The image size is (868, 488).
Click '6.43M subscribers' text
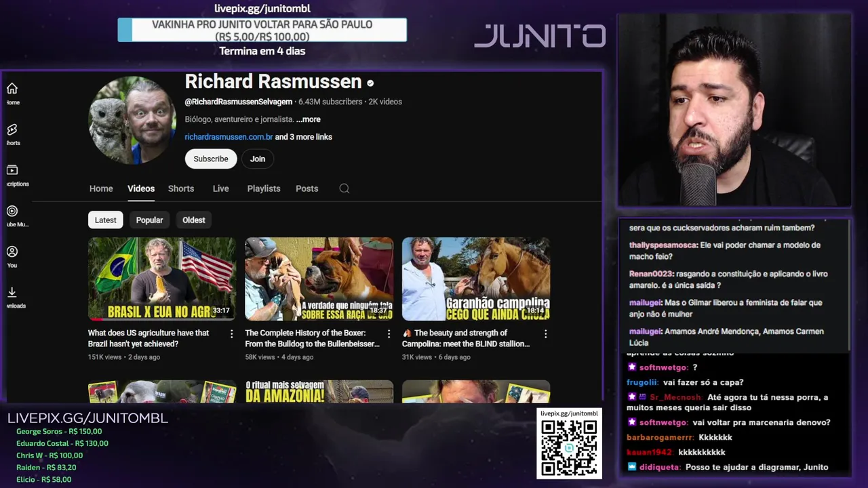tap(330, 102)
